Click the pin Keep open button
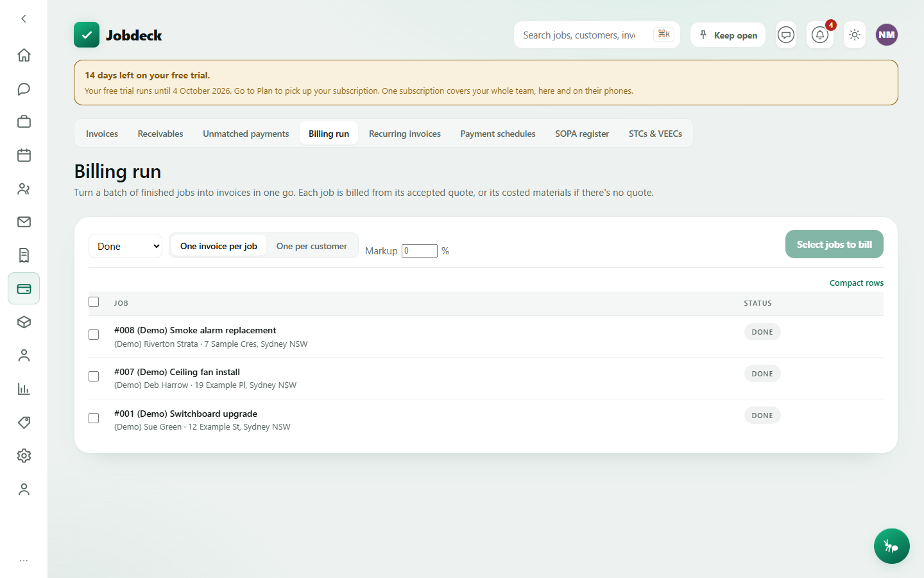Viewport: 924px width, 578px height. pos(728,35)
